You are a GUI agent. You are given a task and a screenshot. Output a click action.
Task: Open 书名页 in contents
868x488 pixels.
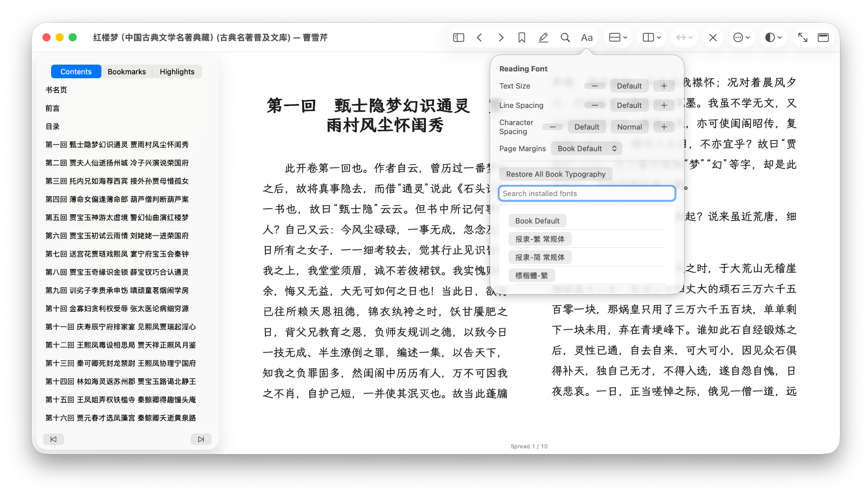pyautogui.click(x=56, y=90)
